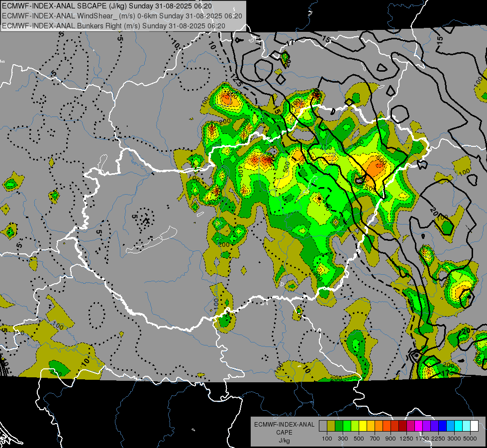Viewport: 487px width, 448px height.
Task: Click the WindShear 0-6km title line
Action: 122,16
